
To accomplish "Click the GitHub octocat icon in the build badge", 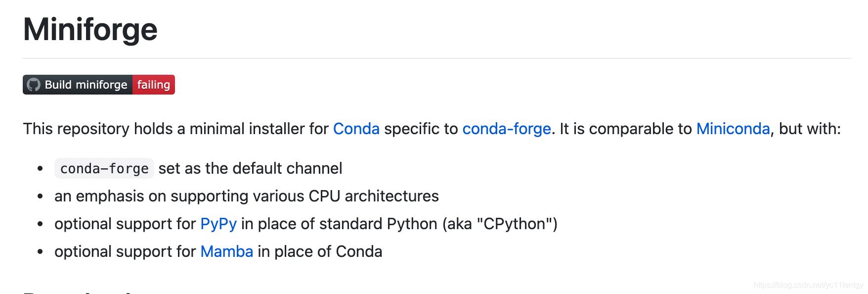I will (x=34, y=85).
